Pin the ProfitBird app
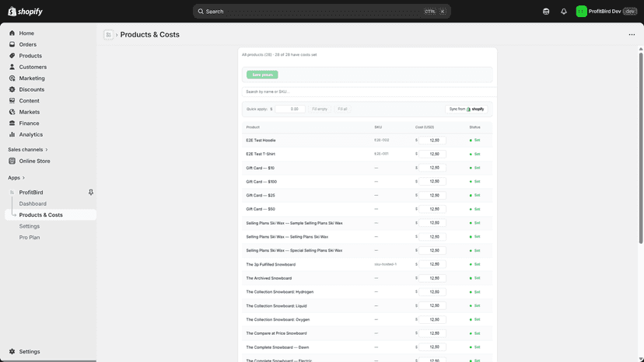 pyautogui.click(x=91, y=192)
